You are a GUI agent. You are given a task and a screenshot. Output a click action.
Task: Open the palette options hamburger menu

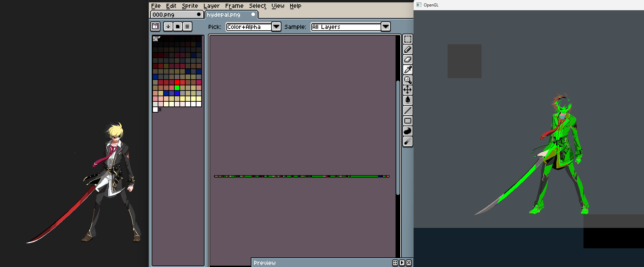click(x=187, y=27)
